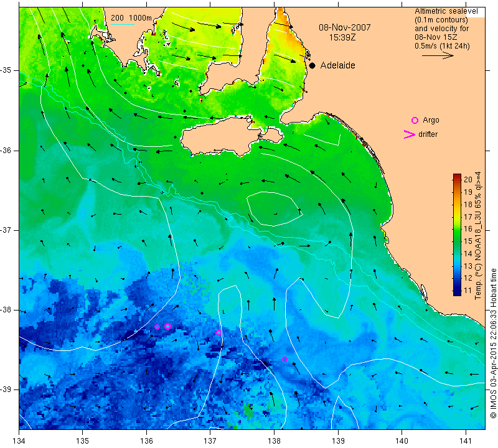Click the longitude axis label "138"
498x448 pixels.
tap(274, 441)
